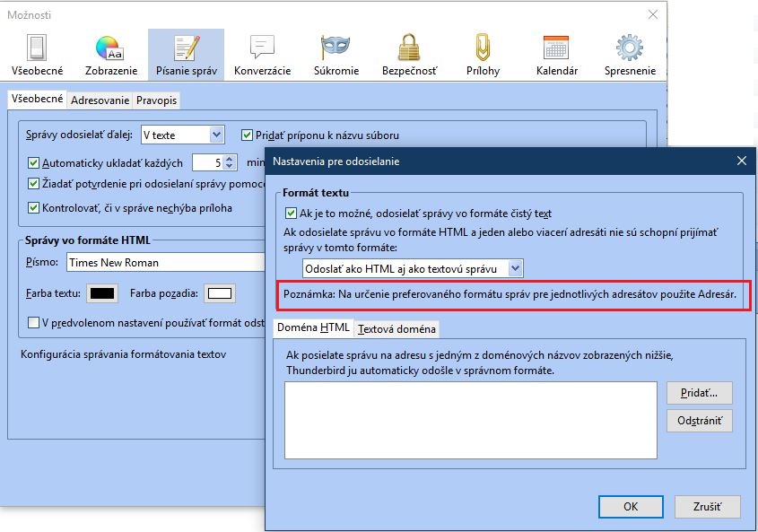The image size is (758, 532).
Task: Uncheck 'Kontrolovať, či v správe nechýba príloha'
Action: 35,208
